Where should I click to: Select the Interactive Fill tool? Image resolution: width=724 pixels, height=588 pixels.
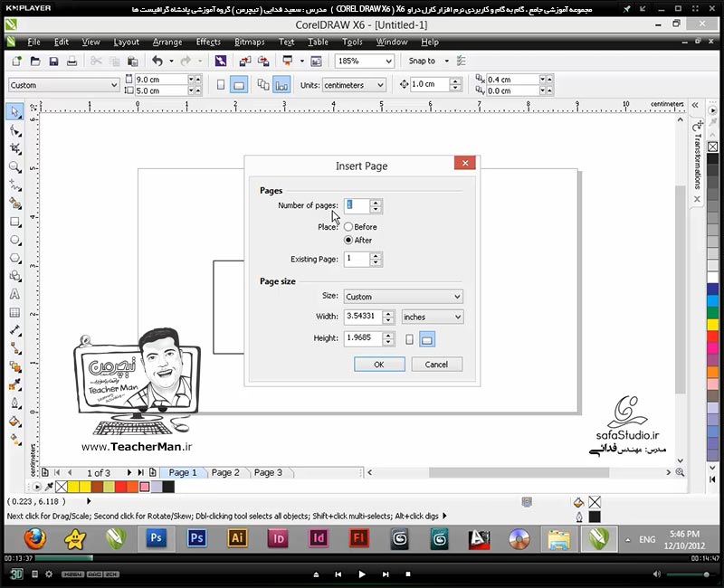point(14,439)
